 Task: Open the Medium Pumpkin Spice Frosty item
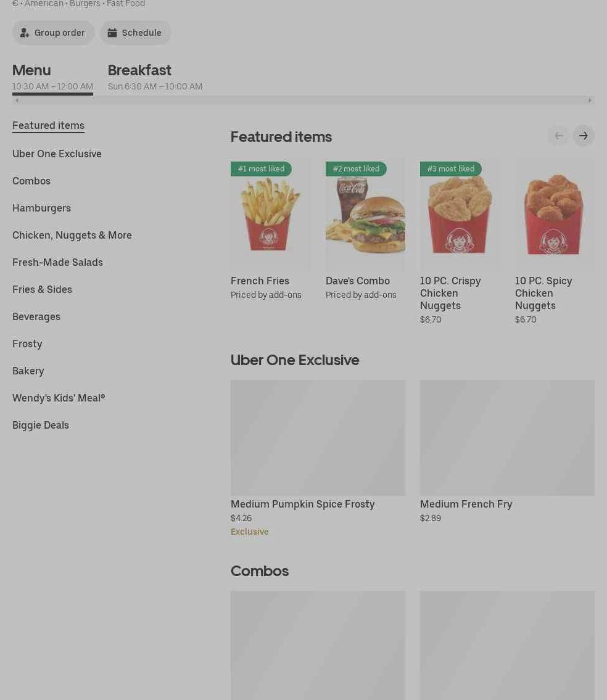pos(318,458)
